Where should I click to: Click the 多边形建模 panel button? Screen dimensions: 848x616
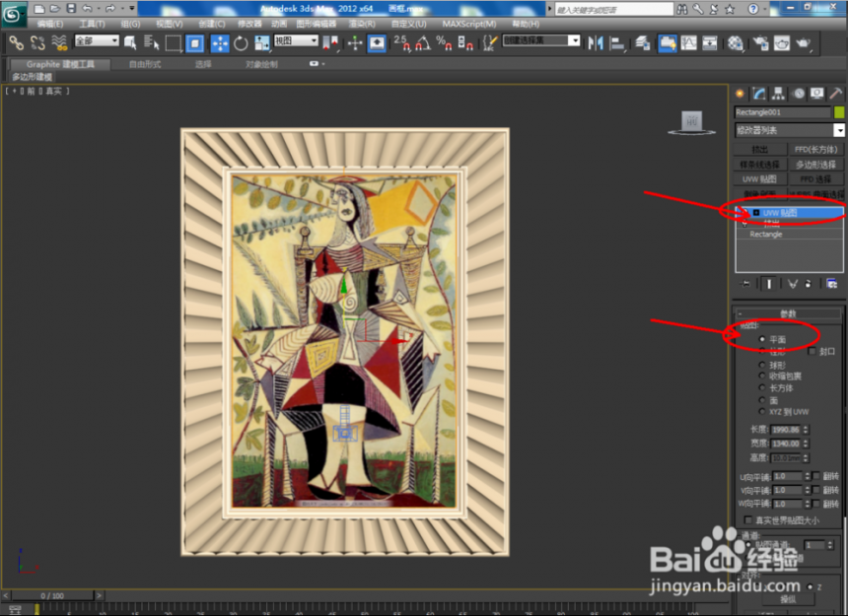click(32, 77)
